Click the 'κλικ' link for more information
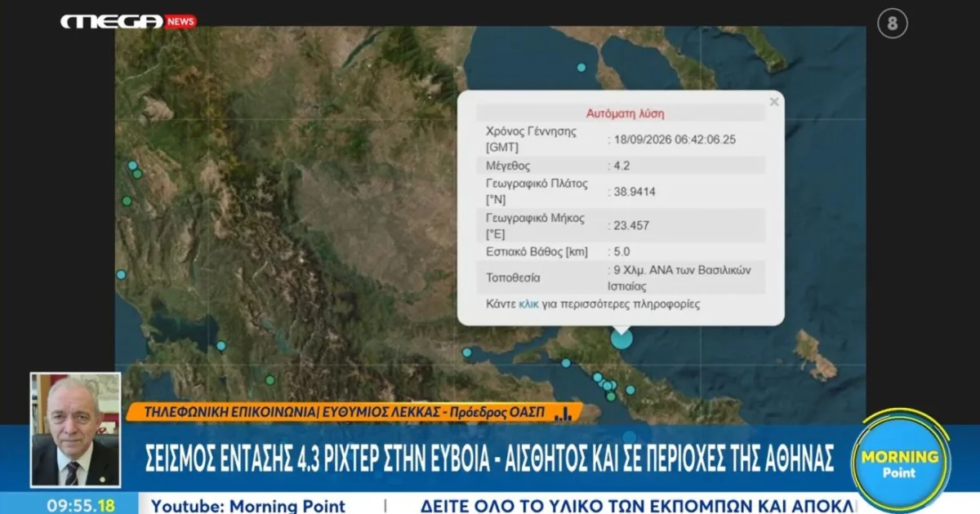980x514 pixels. (528, 304)
